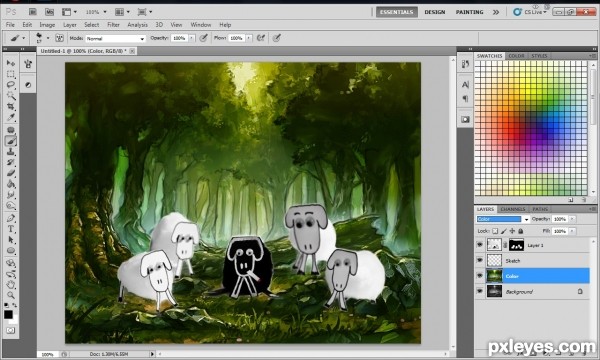Switch to the Color panel tab
This screenshot has width=600, height=360.
tap(516, 55)
